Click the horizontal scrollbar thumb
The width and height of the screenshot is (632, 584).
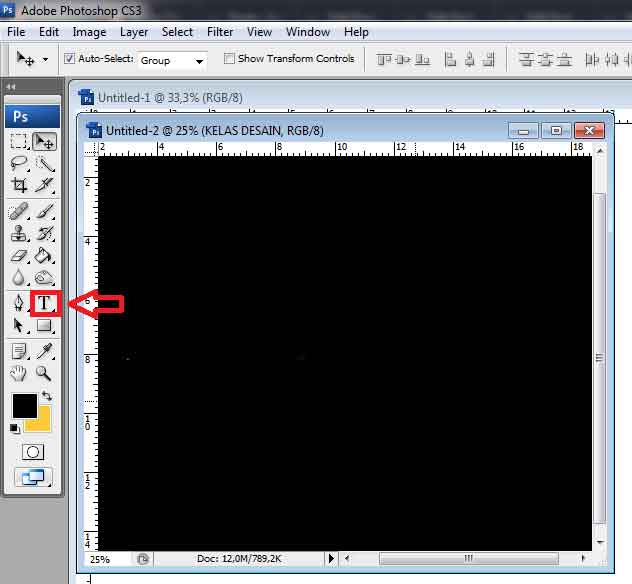pyautogui.click(x=469, y=558)
